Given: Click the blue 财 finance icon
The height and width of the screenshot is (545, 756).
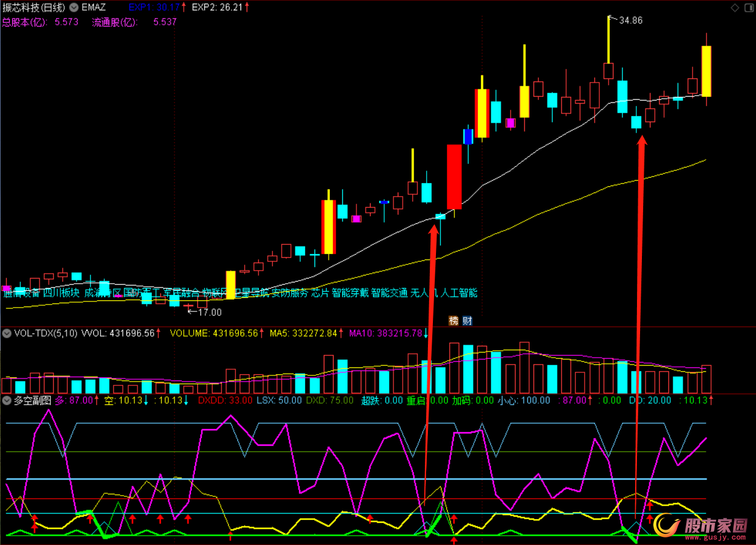Looking at the screenshot, I should [x=467, y=321].
